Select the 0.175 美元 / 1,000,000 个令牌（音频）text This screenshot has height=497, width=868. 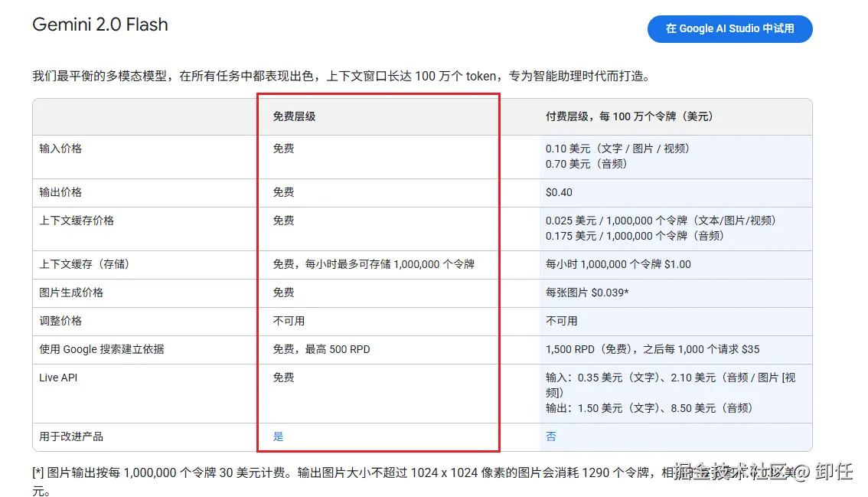[635, 235]
